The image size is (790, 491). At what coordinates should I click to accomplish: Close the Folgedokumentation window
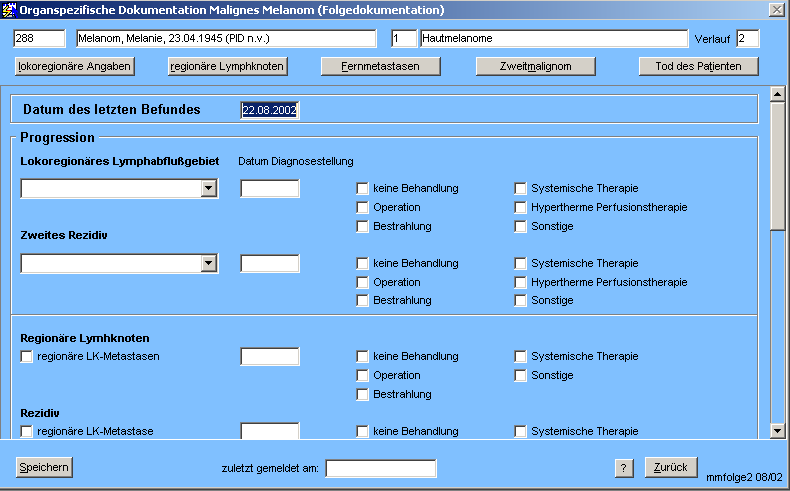776,9
